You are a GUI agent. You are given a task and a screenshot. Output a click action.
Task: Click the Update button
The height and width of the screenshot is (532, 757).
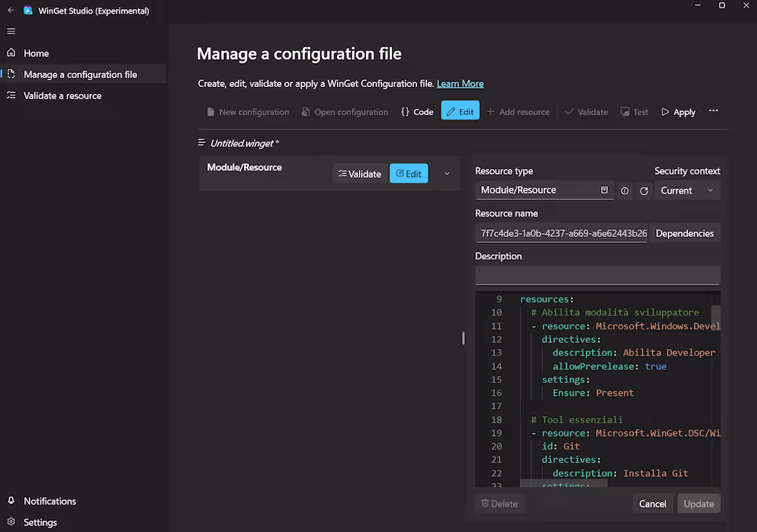tap(699, 504)
